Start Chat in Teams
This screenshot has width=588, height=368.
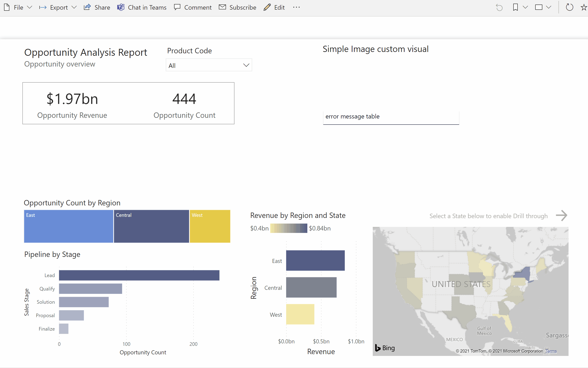click(142, 7)
